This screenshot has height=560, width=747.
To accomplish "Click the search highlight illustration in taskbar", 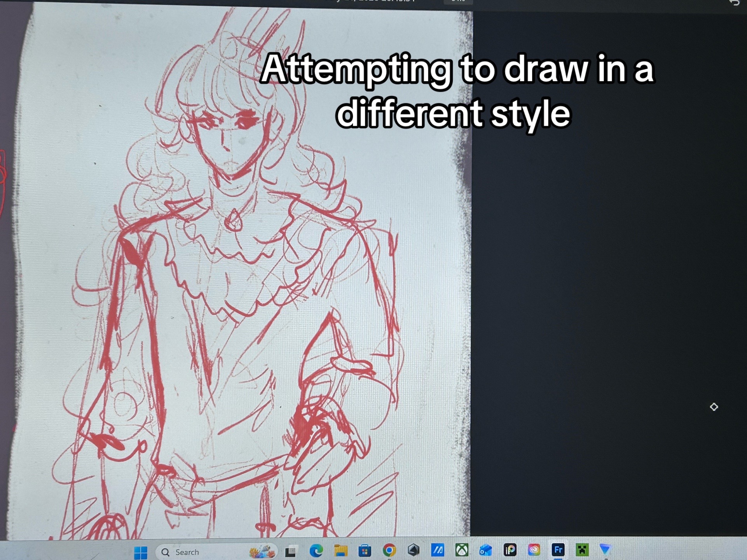I will (x=262, y=551).
